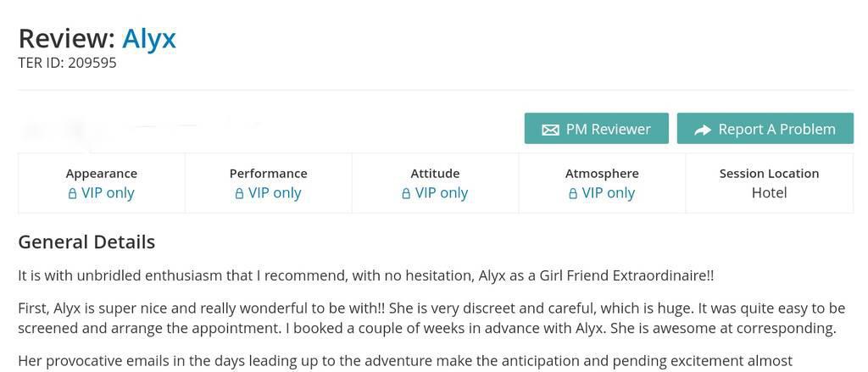
Task: Open the Attitude VIP only link
Action: (x=442, y=193)
